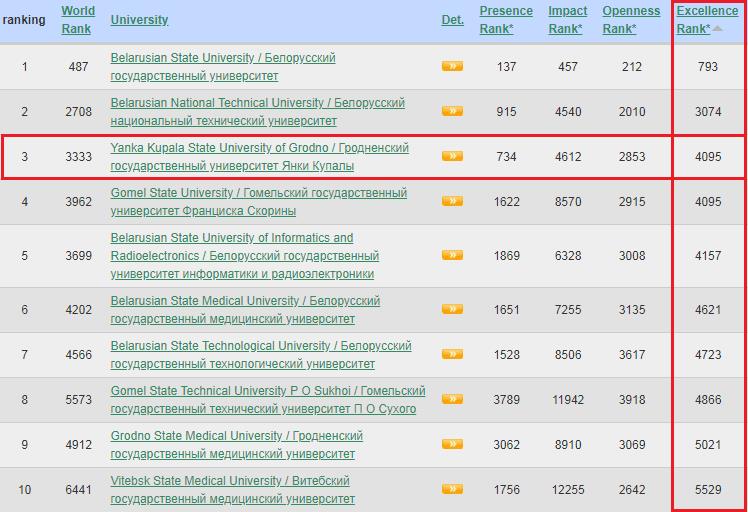Open Vitebsk State Medical University link
Screen dimensions: 748x512
232,490
